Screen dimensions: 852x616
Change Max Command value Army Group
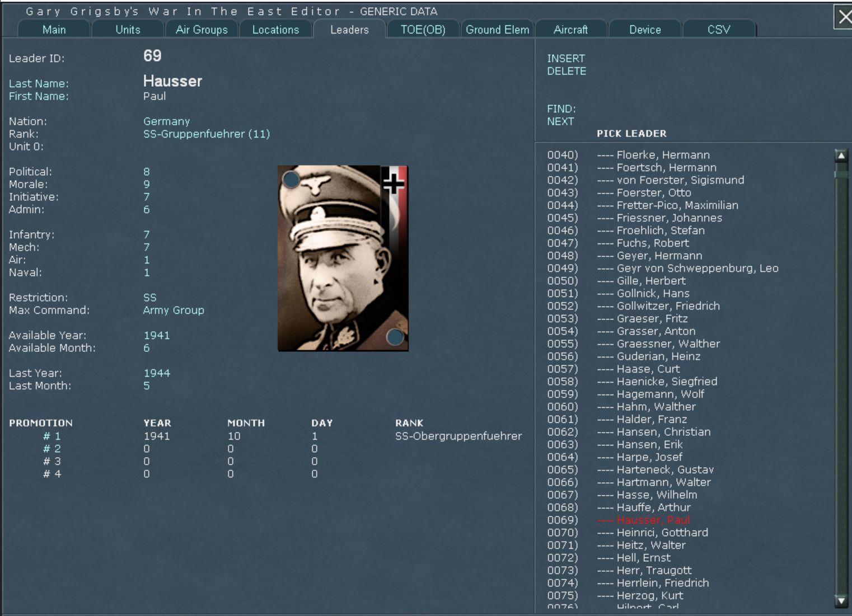click(x=174, y=310)
